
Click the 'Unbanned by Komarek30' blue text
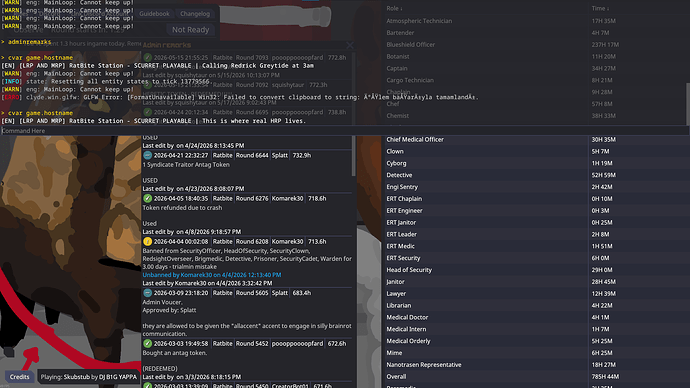pyautogui.click(x=212, y=275)
